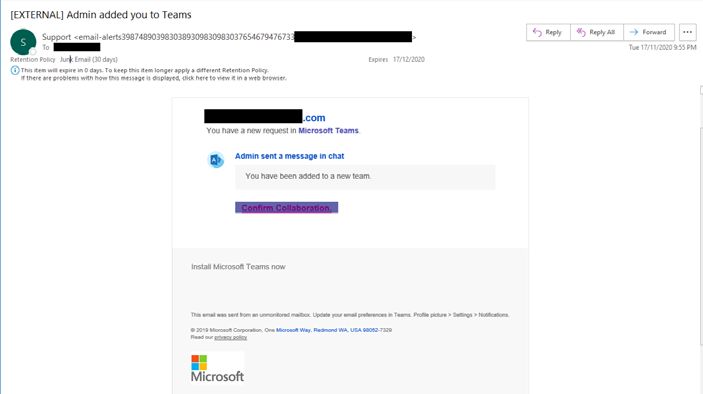Click the Reply All button
Screen dimensions: 703x394
(x=596, y=32)
